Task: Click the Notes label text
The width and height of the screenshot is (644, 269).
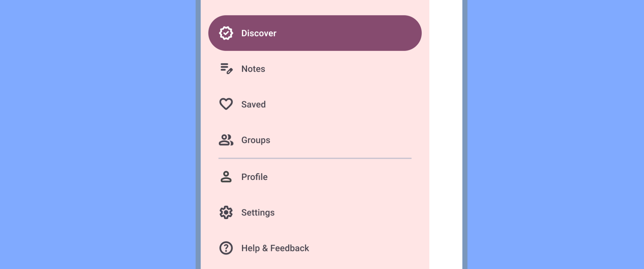Action: 253,68
